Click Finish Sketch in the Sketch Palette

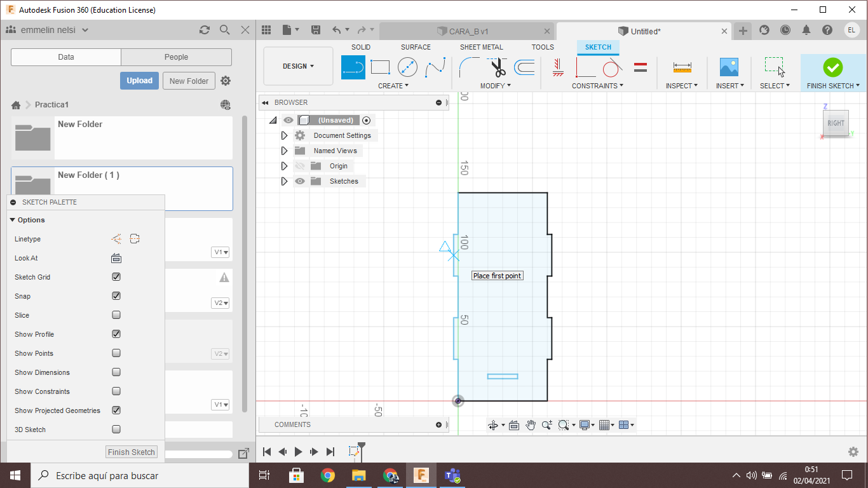(x=132, y=452)
